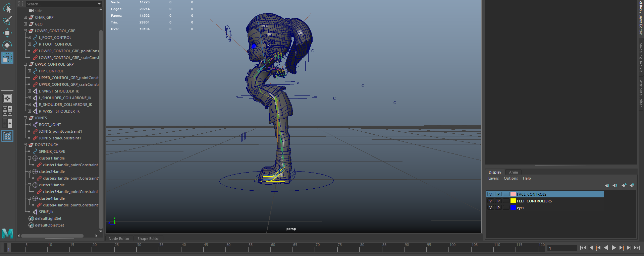Open the Options menu in Layer Editor
This screenshot has height=256, width=644.
pyautogui.click(x=511, y=178)
